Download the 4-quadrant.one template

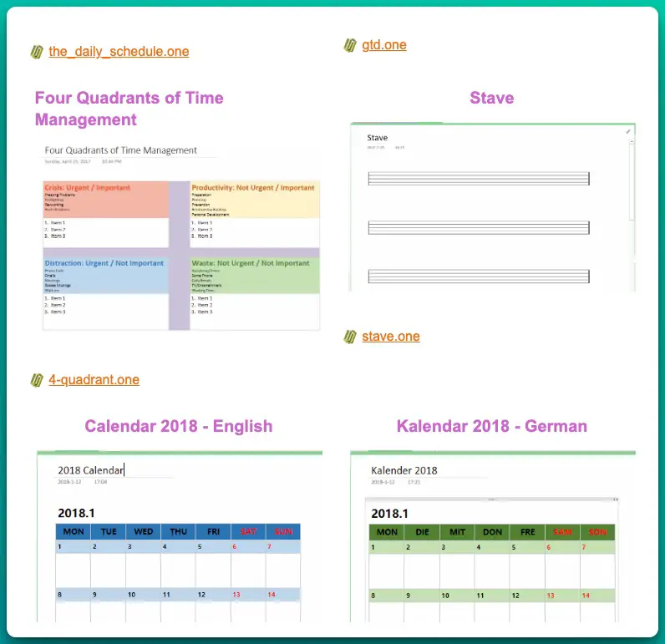94,380
